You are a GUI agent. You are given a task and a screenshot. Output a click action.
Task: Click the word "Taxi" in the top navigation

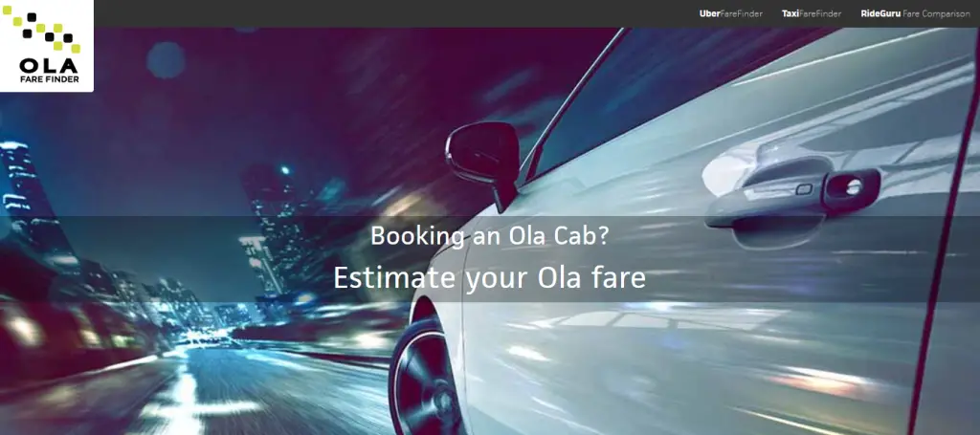791,13
